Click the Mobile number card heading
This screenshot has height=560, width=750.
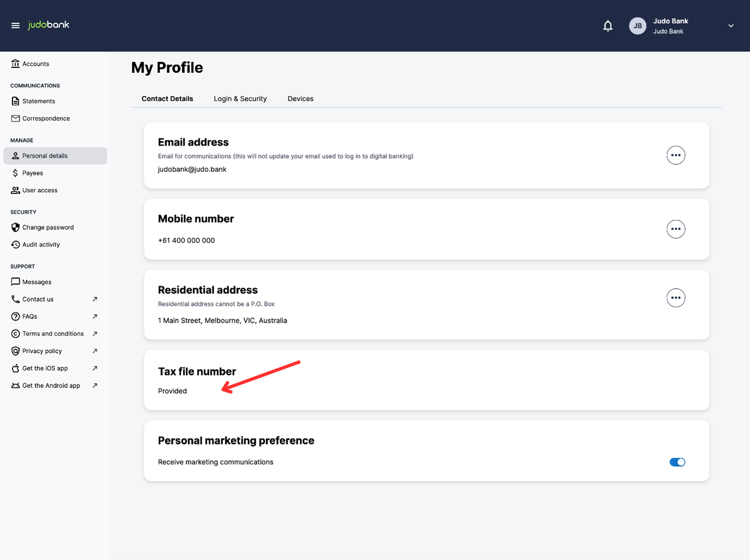196,219
